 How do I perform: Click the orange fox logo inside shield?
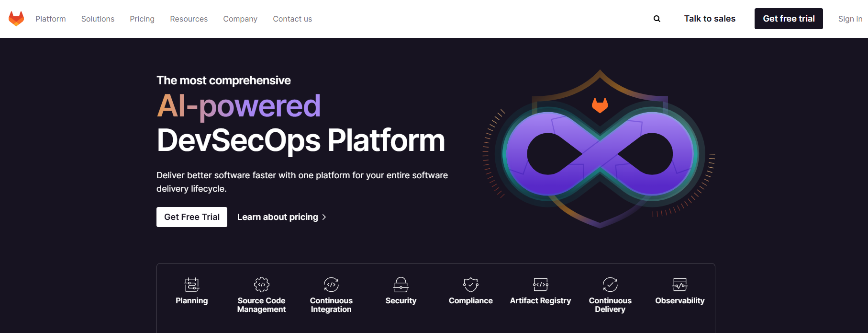600,105
